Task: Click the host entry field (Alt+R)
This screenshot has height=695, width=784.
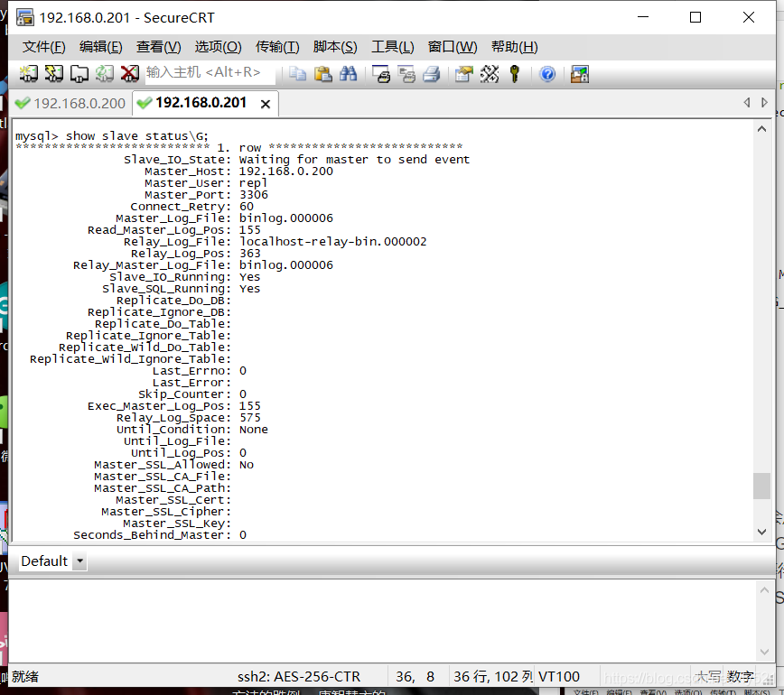Action: pyautogui.click(x=210, y=73)
